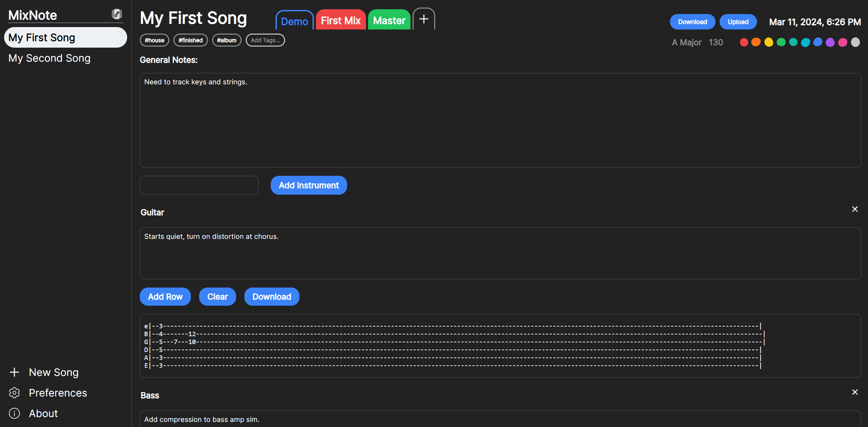This screenshot has height=427, width=868.
Task: Click the Preferences gear icon
Action: tap(14, 393)
